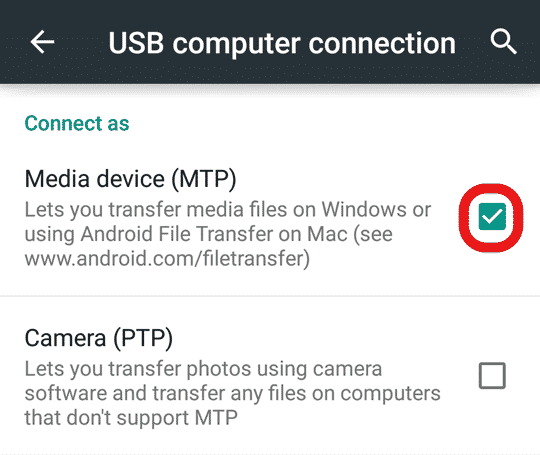This screenshot has width=540, height=455.
Task: Enable the Camera (PTP) checkbox
Action: pos(492,375)
